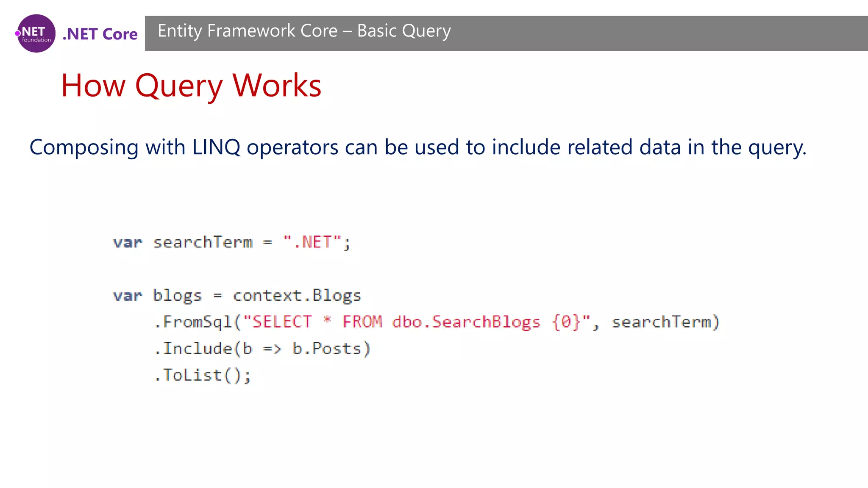The height and width of the screenshot is (488, 868).
Task: Click the .NET foundation logo circle
Action: 36,33
